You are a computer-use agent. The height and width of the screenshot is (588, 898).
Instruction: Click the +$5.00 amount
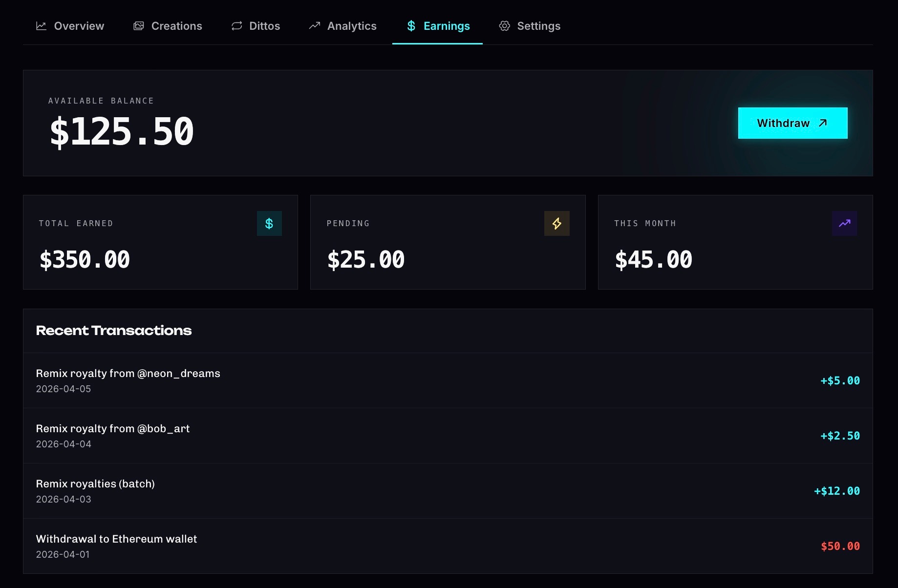840,381
